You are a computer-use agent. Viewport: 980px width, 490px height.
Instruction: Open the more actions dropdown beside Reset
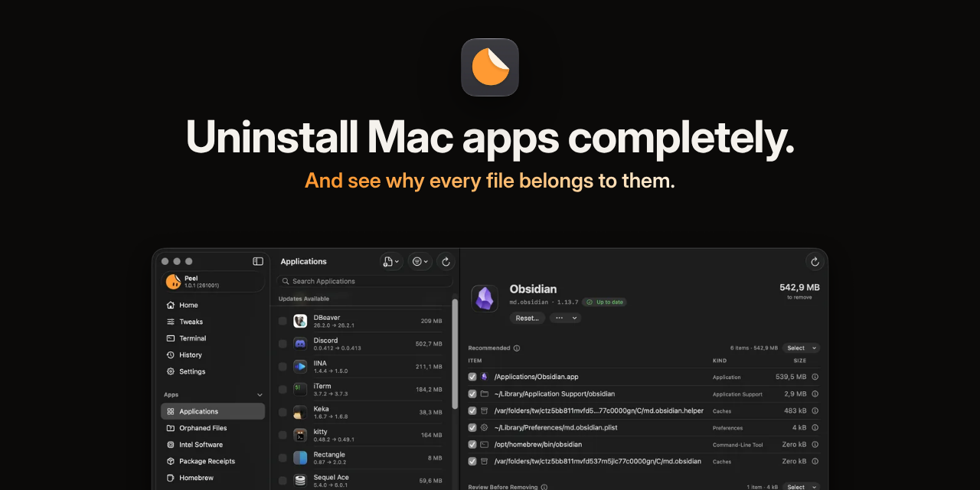[x=565, y=318]
